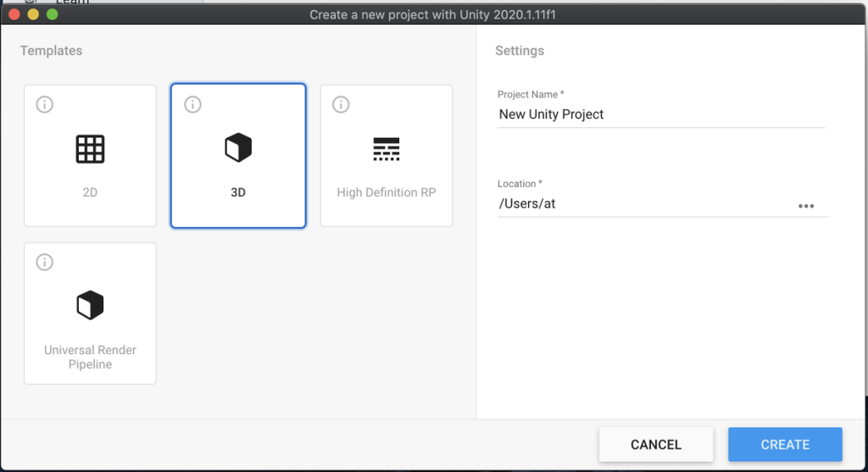The image size is (868, 472).
Task: Open info for the 3D template
Action: tap(193, 104)
